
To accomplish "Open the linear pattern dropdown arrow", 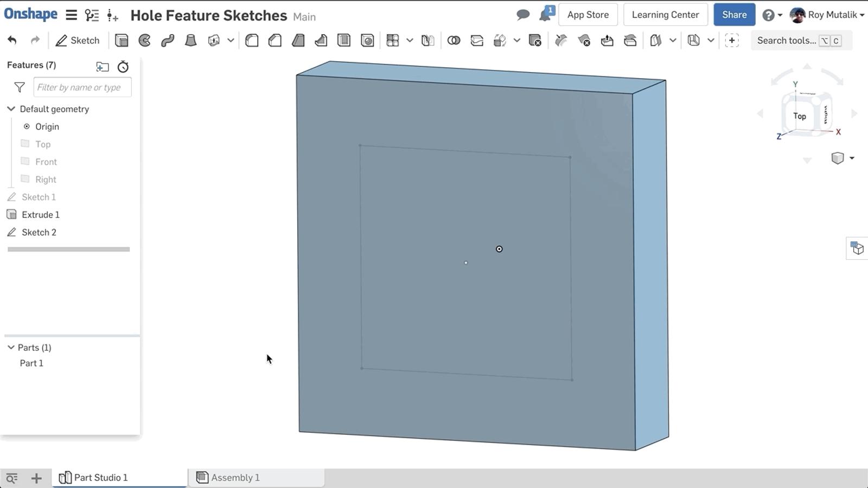I will pos(410,41).
